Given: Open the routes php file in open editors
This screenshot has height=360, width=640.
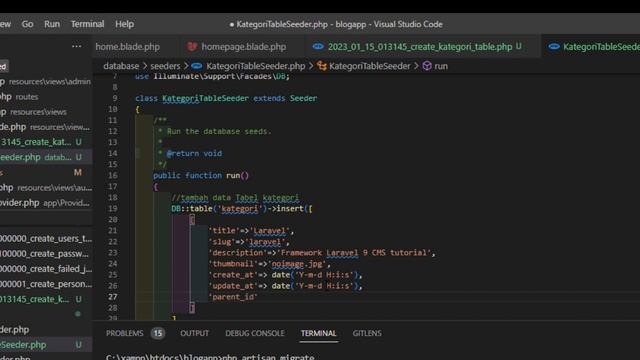Looking at the screenshot, I should (x=46, y=97).
